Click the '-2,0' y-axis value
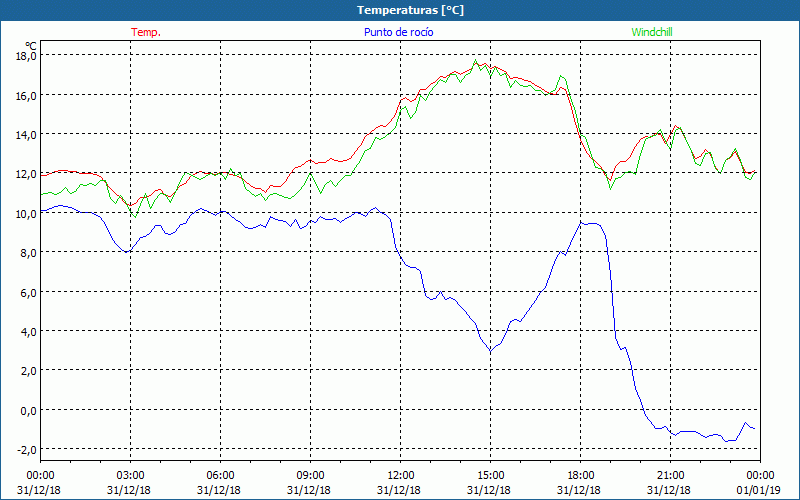The image size is (800, 500). pos(26,449)
